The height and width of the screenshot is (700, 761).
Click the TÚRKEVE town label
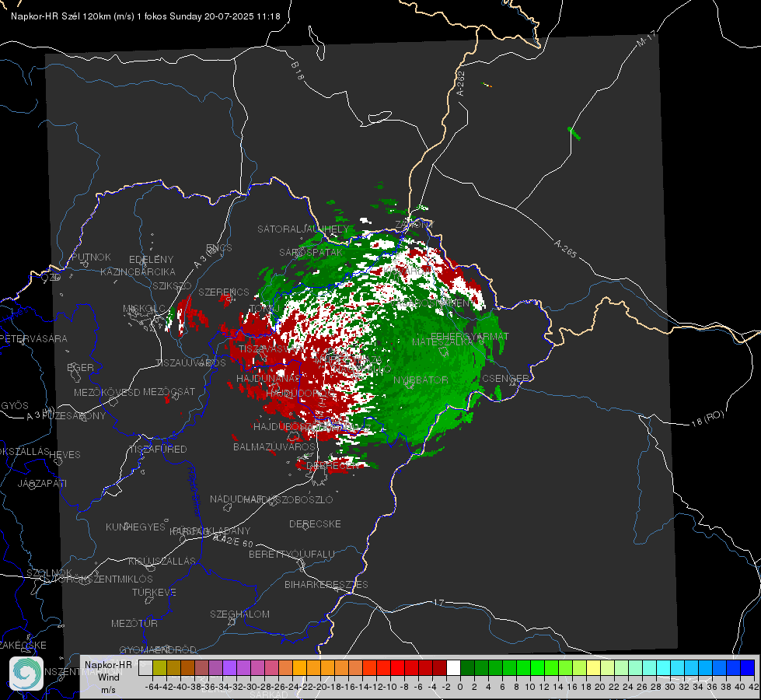pyautogui.click(x=154, y=593)
